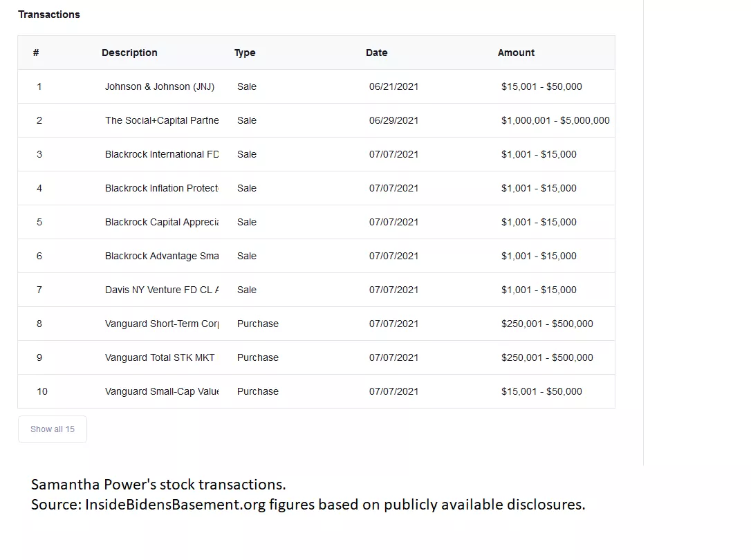The image size is (751, 560).
Task: Select Blackrock International FD row description
Action: tap(162, 154)
